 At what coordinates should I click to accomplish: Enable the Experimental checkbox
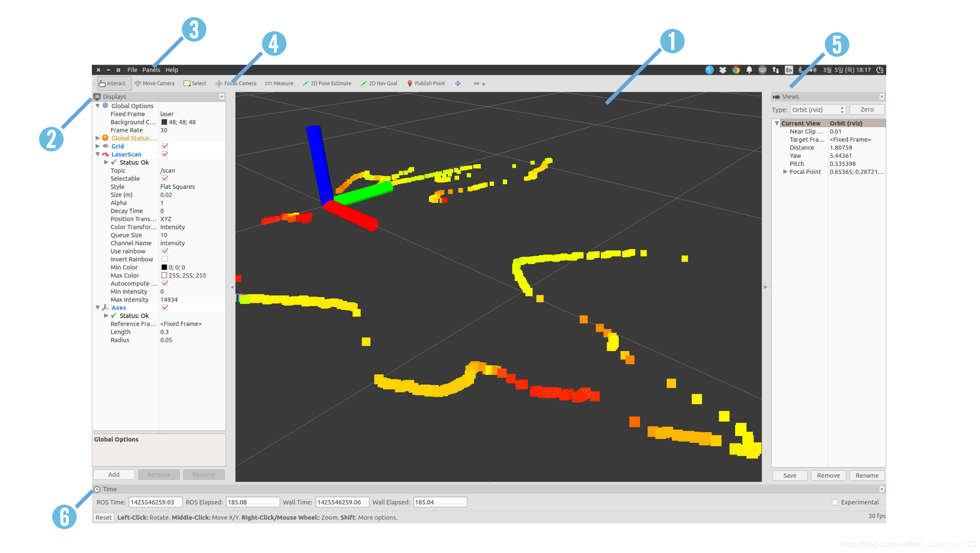834,503
